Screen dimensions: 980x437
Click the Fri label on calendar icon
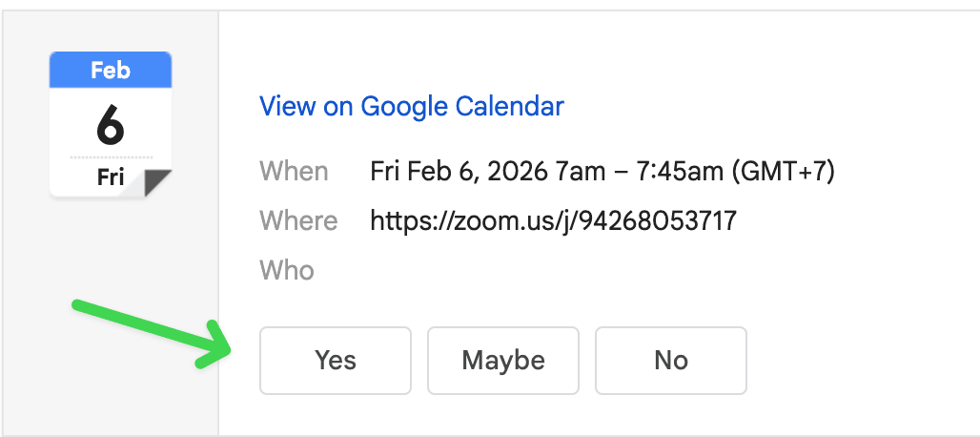tap(111, 177)
